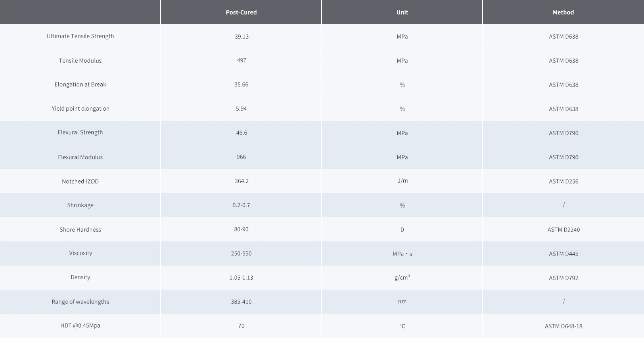Select the Ultimate Tensile Strength row label

point(80,36)
